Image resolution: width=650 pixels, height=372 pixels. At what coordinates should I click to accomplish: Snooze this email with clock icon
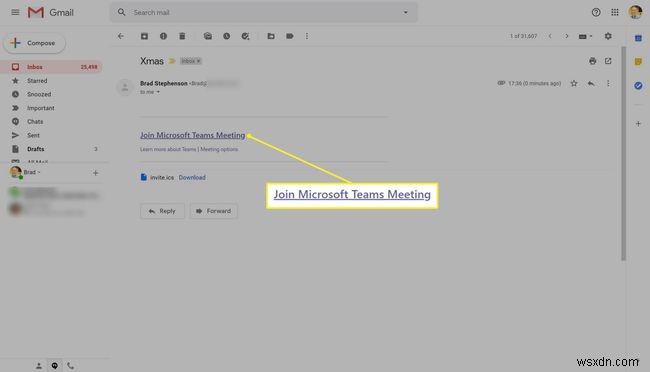coord(226,36)
